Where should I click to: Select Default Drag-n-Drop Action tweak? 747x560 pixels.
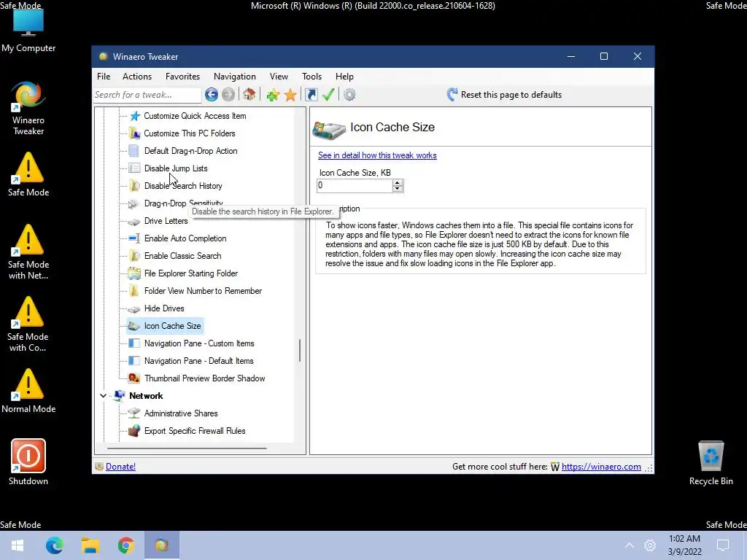pyautogui.click(x=190, y=151)
